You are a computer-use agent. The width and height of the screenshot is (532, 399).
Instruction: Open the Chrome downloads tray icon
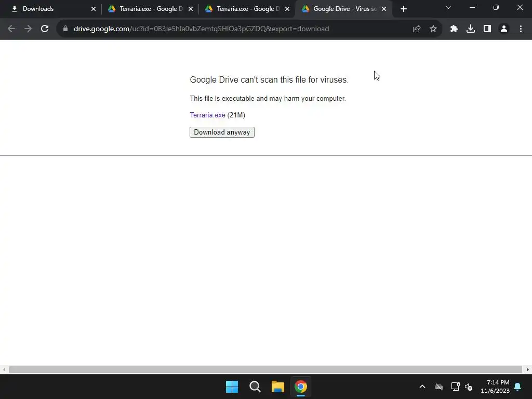(x=471, y=29)
